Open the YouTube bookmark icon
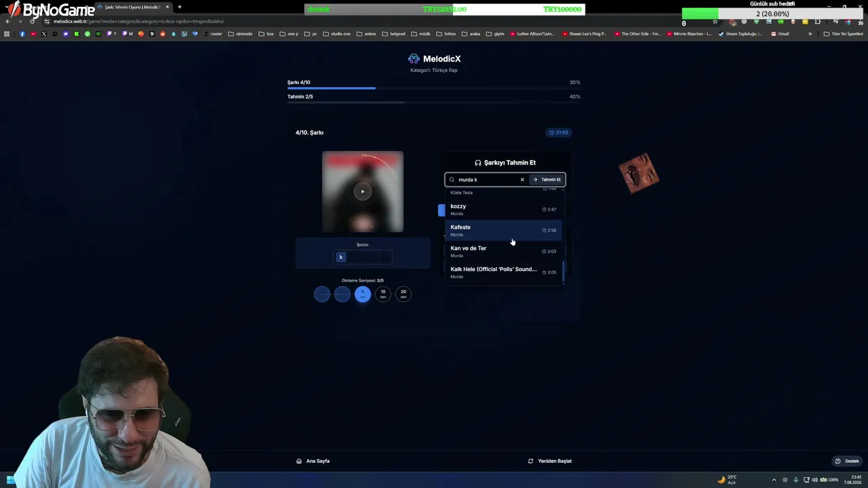Image resolution: width=868 pixels, height=488 pixels. (33, 34)
